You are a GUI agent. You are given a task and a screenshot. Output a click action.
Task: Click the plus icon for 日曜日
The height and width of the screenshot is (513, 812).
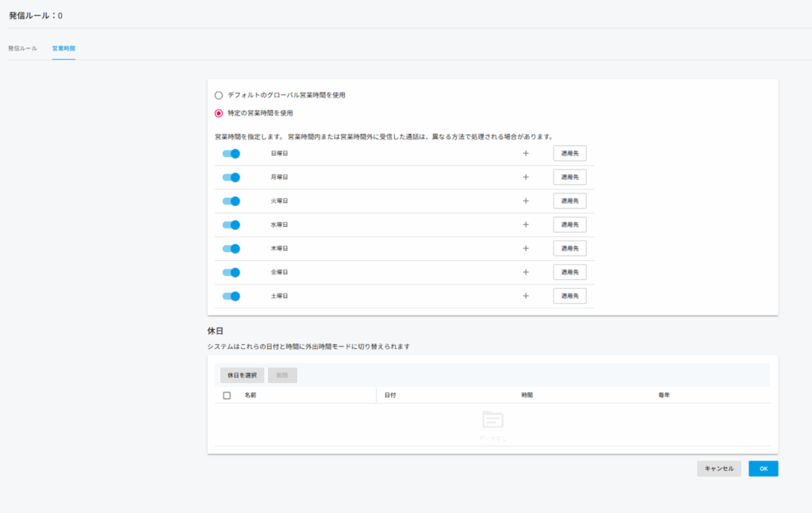525,154
